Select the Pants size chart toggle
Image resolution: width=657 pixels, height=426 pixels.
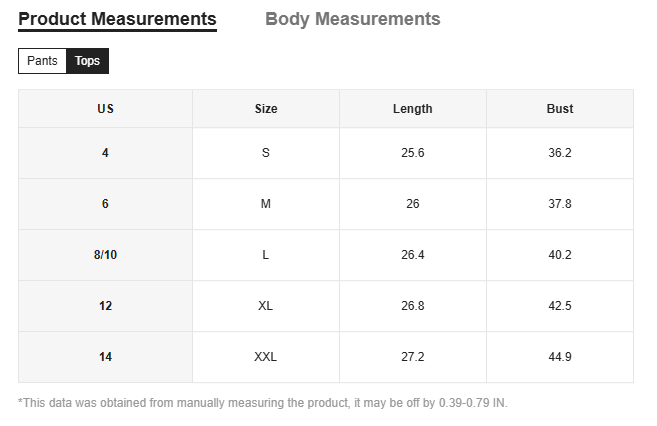click(x=42, y=61)
